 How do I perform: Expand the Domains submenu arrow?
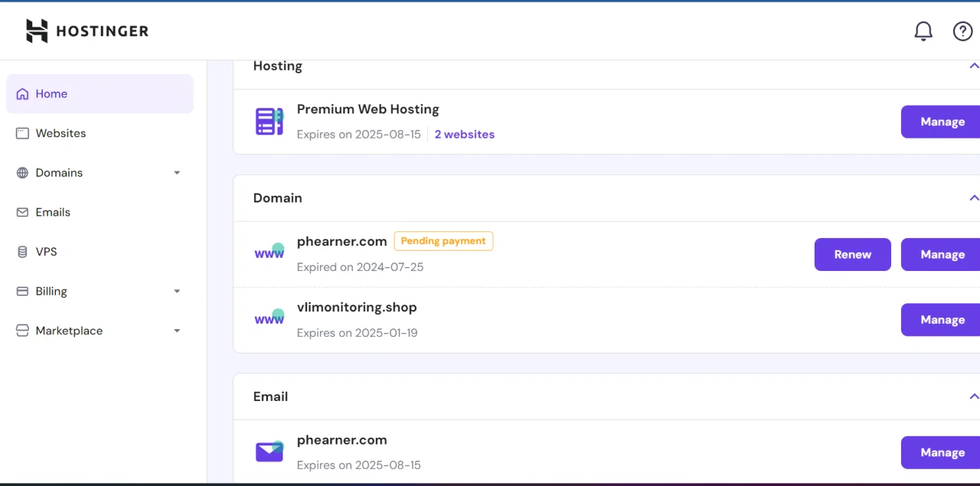coord(177,173)
